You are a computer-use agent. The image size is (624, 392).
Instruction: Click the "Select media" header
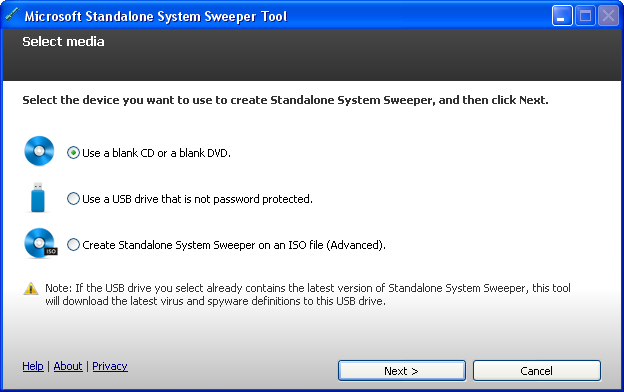point(63,41)
